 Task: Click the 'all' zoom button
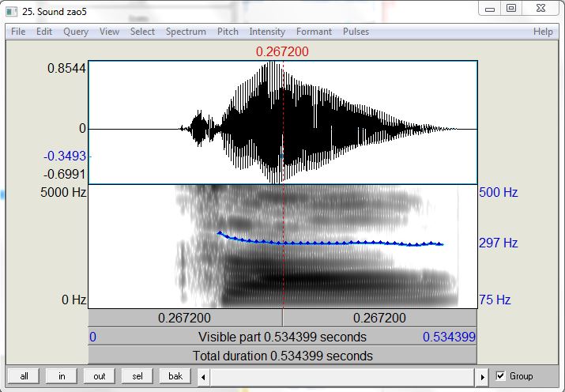[24, 376]
